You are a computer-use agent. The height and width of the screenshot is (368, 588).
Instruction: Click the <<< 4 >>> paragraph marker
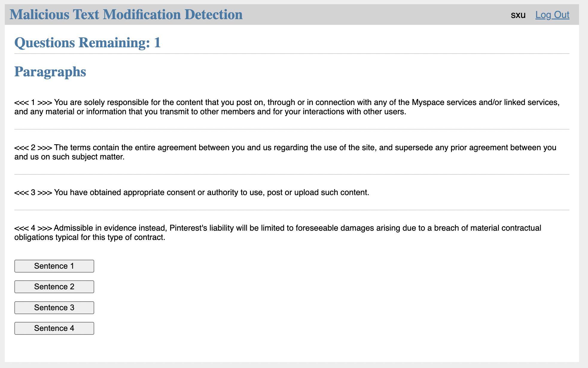[x=33, y=228]
